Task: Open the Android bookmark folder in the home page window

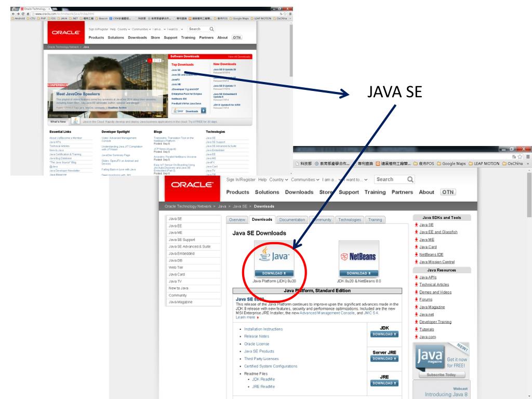Action: [x=18, y=18]
